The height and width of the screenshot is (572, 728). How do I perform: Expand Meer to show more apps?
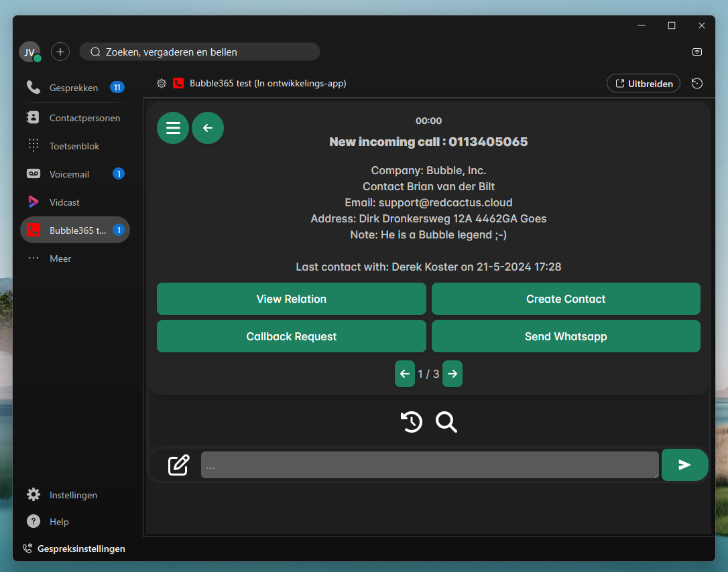click(x=60, y=258)
